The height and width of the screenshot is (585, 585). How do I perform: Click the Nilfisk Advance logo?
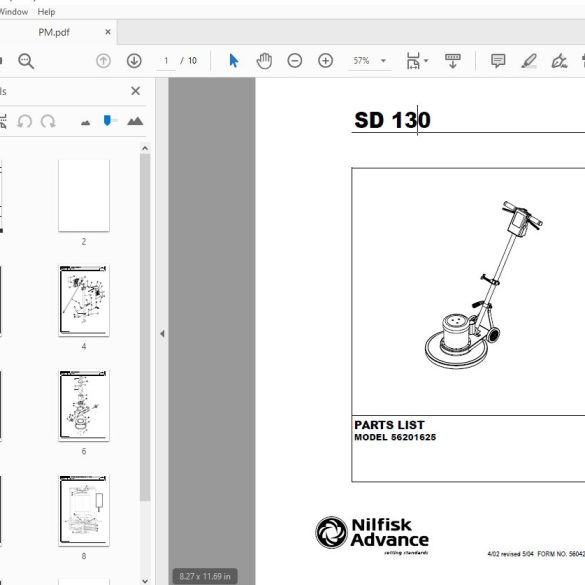[372, 535]
